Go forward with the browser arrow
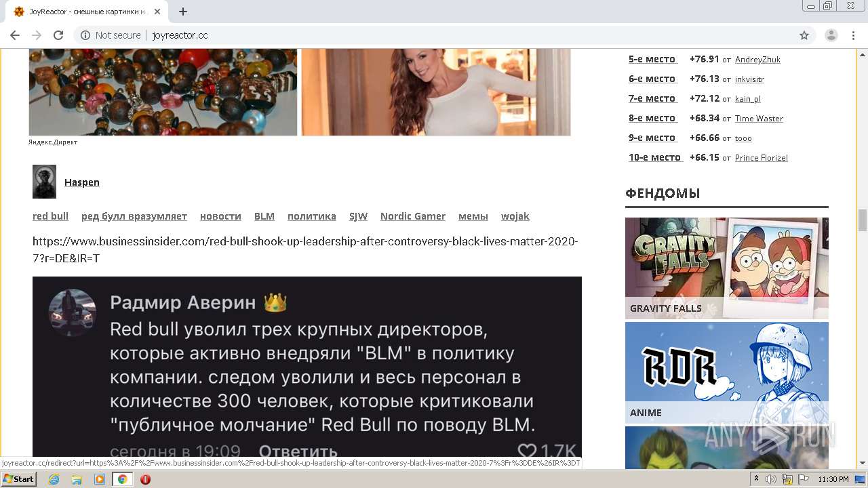 click(37, 35)
